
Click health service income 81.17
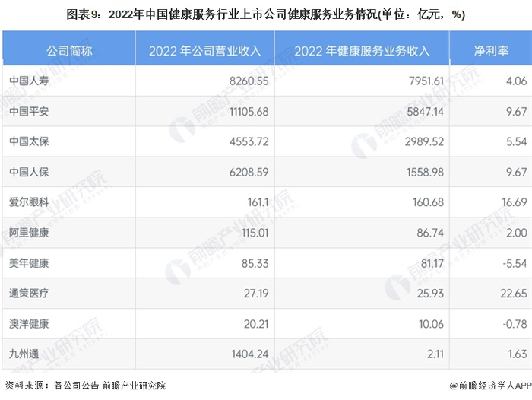[x=432, y=263]
